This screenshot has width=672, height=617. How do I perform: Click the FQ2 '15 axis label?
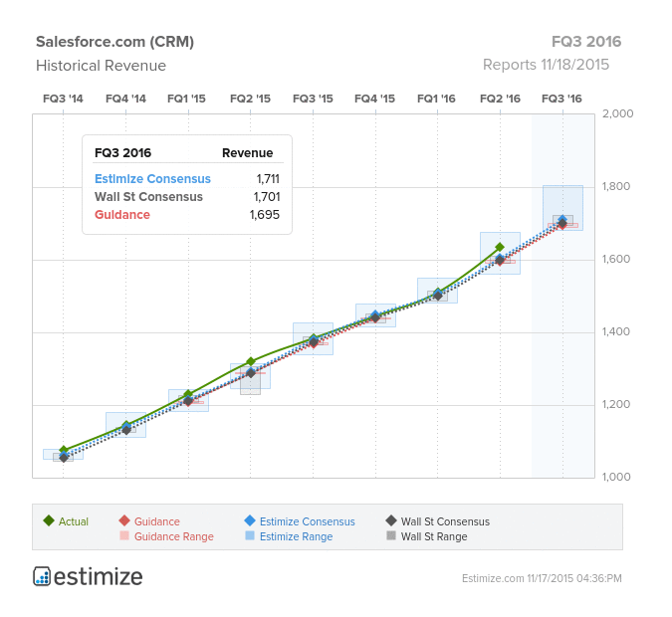(x=250, y=99)
